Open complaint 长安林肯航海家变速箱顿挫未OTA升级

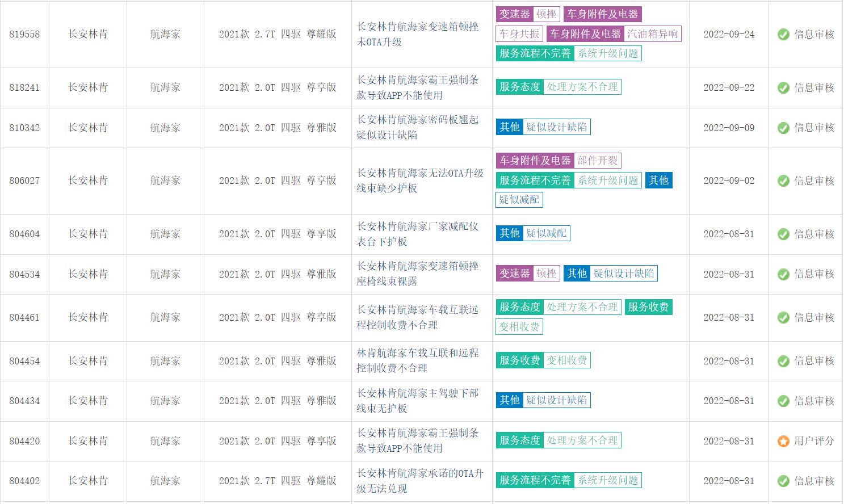pyautogui.click(x=418, y=34)
